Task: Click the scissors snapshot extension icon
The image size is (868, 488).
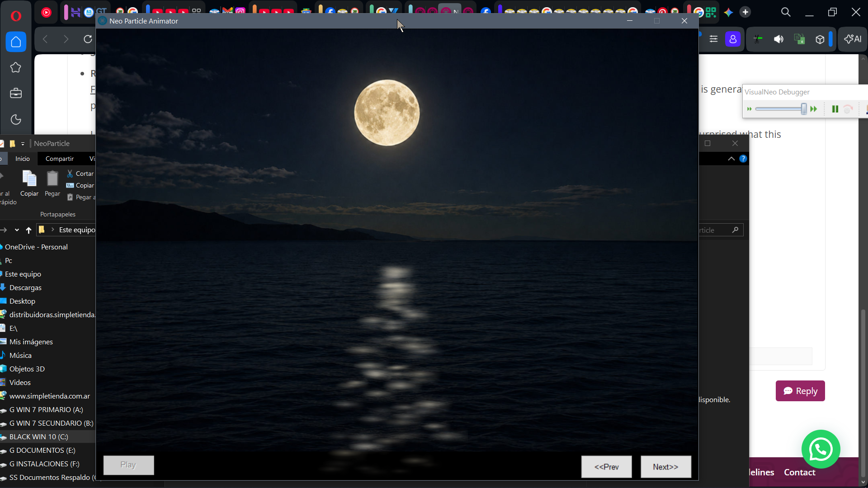Action: tap(758, 39)
